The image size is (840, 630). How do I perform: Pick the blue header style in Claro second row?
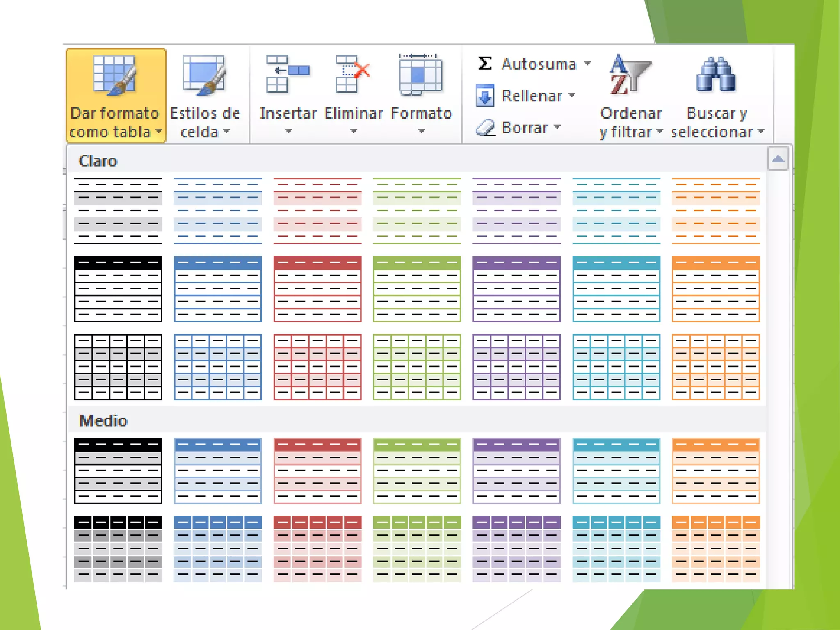[218, 289]
